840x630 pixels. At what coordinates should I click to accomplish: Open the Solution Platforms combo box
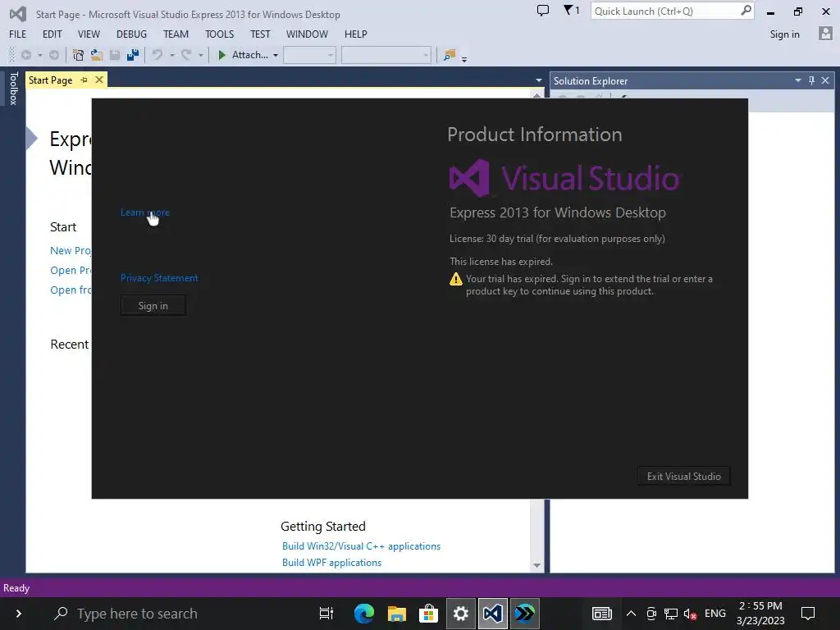[386, 55]
